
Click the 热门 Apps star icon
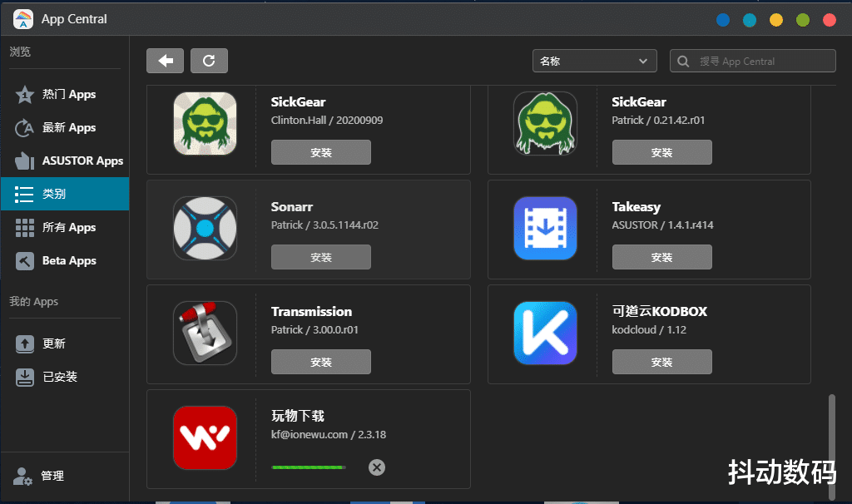24,95
